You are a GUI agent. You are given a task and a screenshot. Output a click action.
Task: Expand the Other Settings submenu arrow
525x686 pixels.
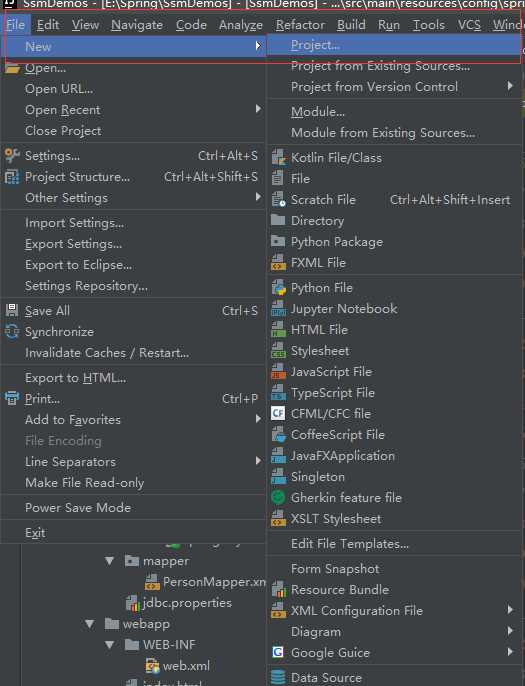[x=258, y=197]
